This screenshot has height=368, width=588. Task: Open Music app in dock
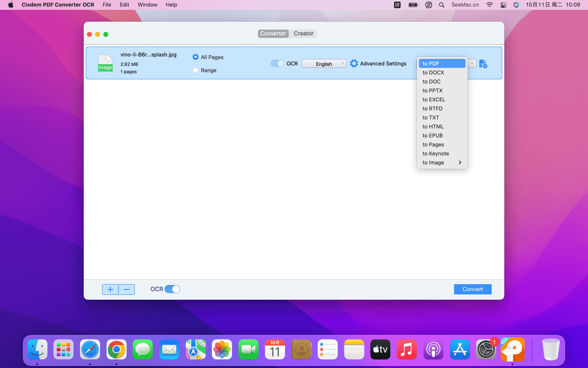coord(407,350)
